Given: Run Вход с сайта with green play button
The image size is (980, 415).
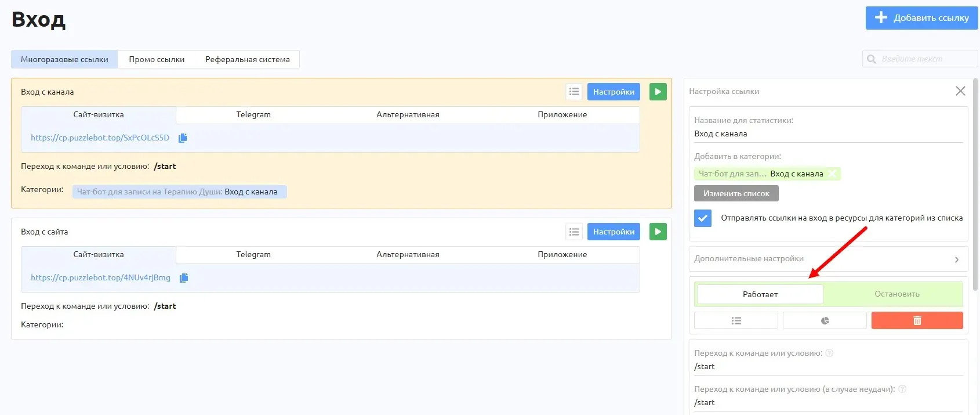Looking at the screenshot, I should pyautogui.click(x=658, y=232).
